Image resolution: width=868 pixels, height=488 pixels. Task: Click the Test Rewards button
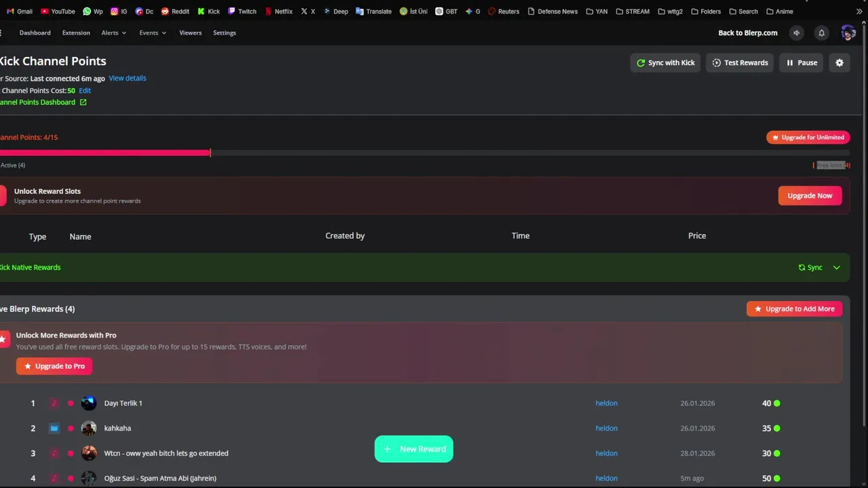740,62
